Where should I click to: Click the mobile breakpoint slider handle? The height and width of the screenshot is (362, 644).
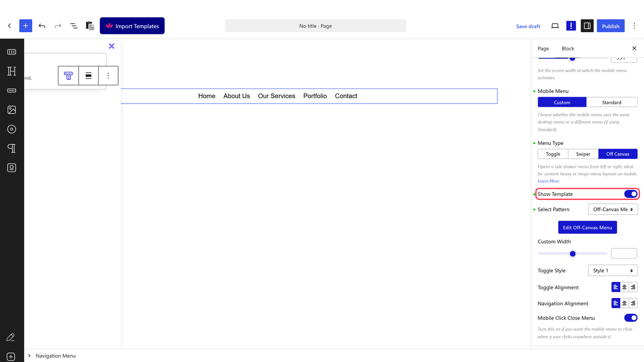coord(572,58)
